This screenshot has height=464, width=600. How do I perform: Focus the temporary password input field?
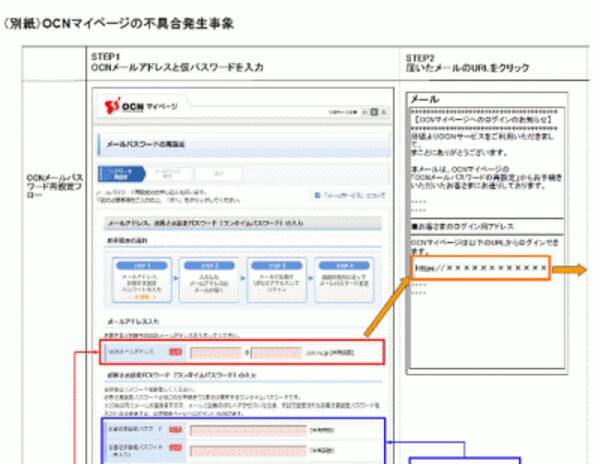tap(248, 430)
